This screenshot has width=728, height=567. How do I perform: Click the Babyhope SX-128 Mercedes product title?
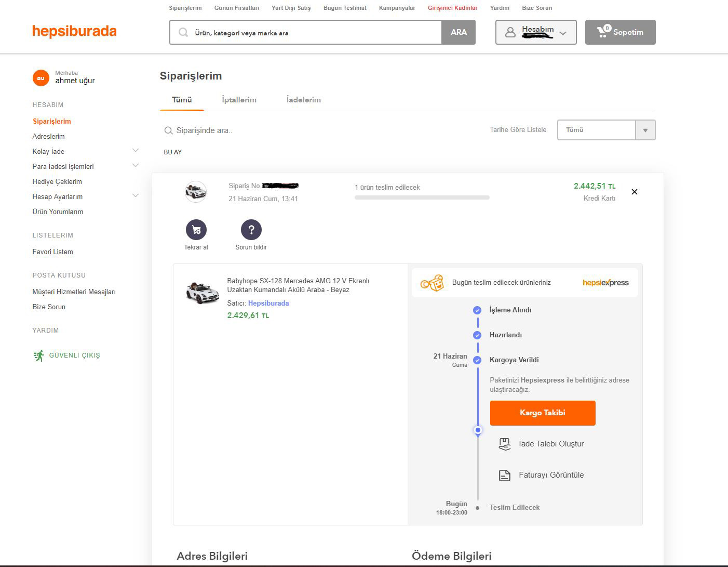(298, 285)
